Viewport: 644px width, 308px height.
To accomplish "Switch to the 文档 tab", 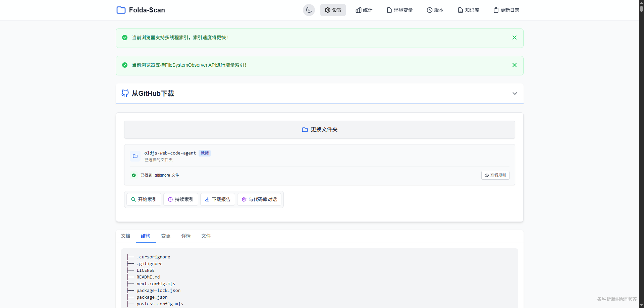I will pos(125,236).
